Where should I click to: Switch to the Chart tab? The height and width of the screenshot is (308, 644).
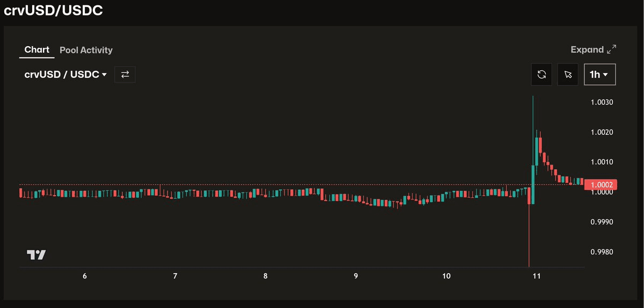[37, 49]
